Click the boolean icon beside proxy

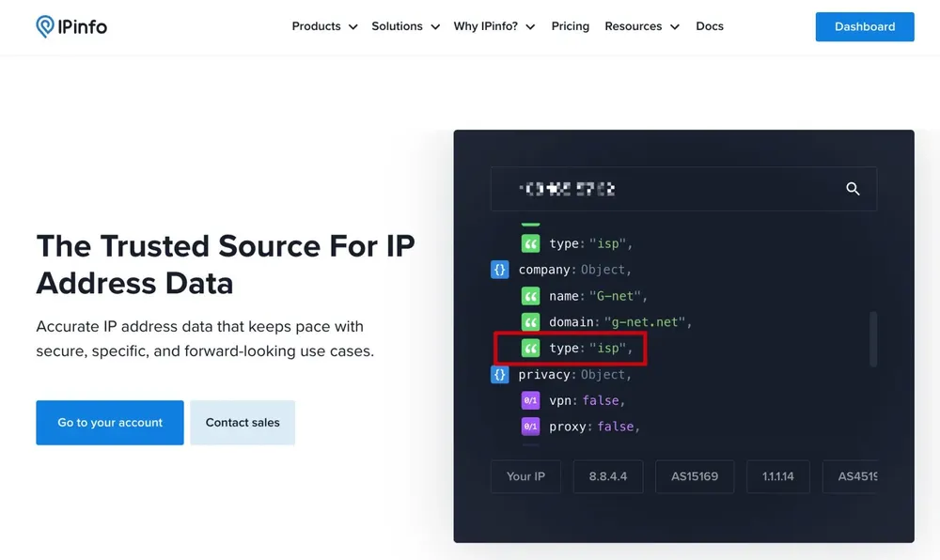tap(530, 427)
